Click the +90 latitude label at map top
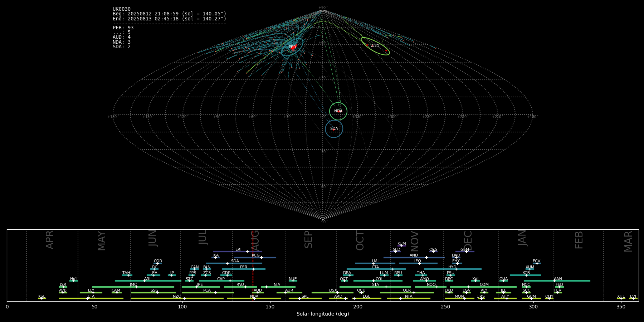Screen dimensions: 644x322 click(322, 8)
